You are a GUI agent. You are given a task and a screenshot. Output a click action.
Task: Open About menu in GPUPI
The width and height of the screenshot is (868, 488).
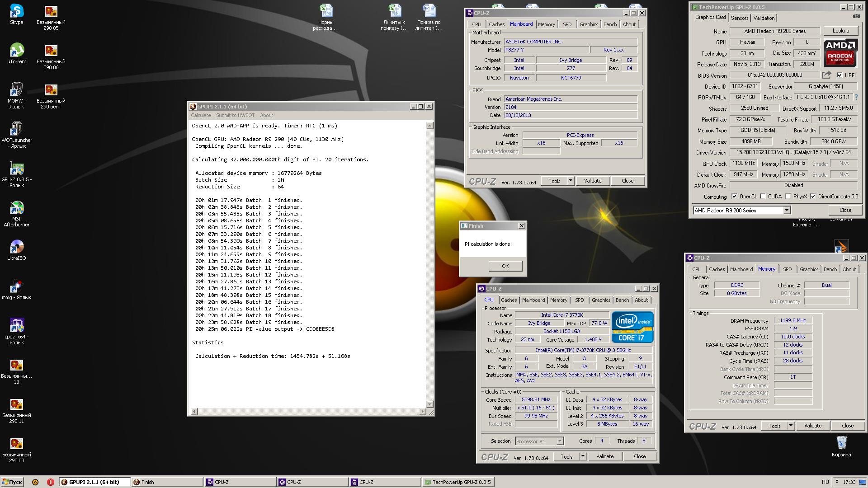click(x=266, y=115)
